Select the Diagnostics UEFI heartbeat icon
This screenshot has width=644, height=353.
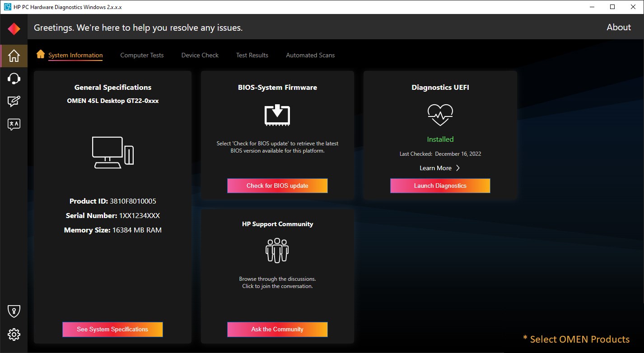coord(440,114)
